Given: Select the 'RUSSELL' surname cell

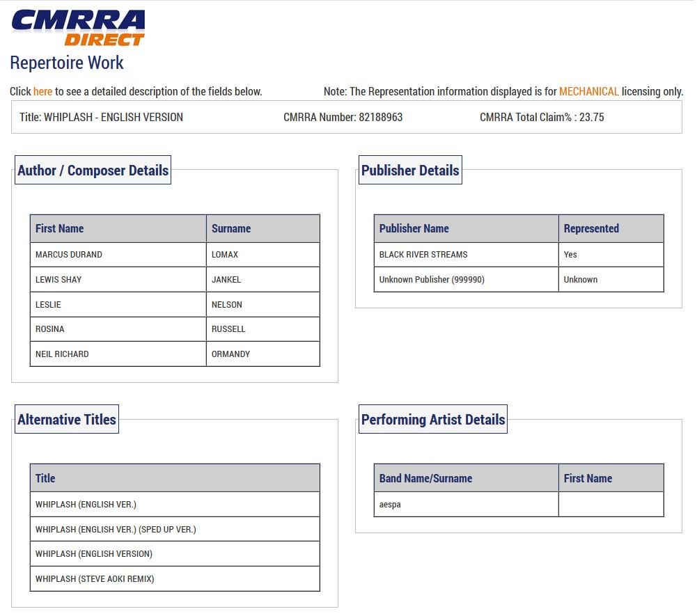Looking at the screenshot, I should click(x=263, y=329).
